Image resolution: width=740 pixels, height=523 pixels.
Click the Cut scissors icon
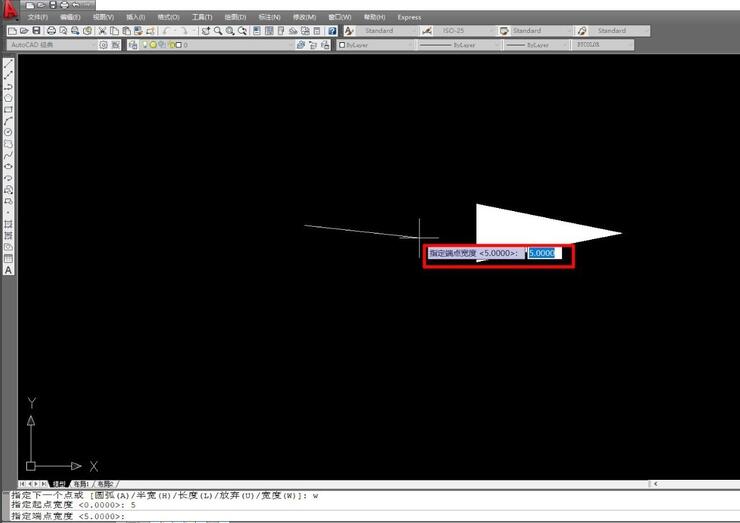coord(102,31)
